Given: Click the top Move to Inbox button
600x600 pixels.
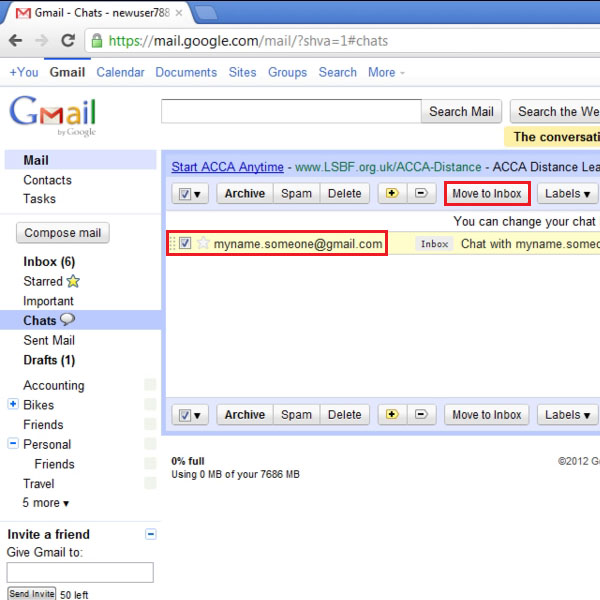Looking at the screenshot, I should pyautogui.click(x=487, y=193).
